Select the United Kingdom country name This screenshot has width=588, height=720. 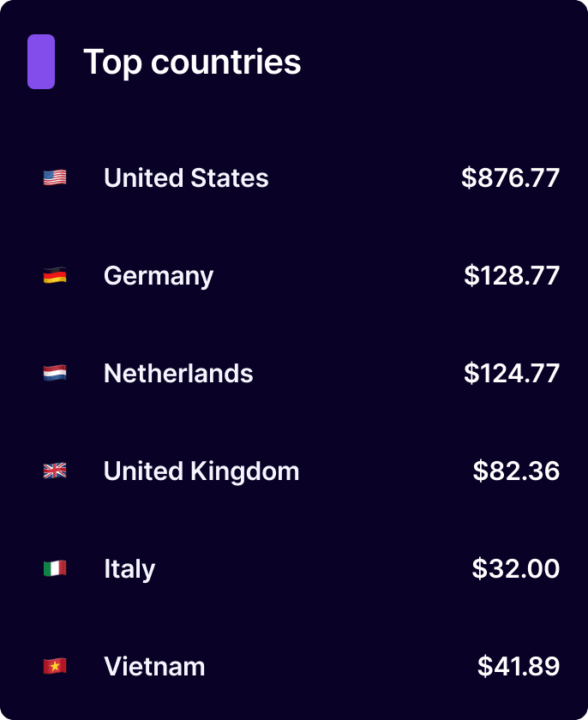pyautogui.click(x=201, y=471)
